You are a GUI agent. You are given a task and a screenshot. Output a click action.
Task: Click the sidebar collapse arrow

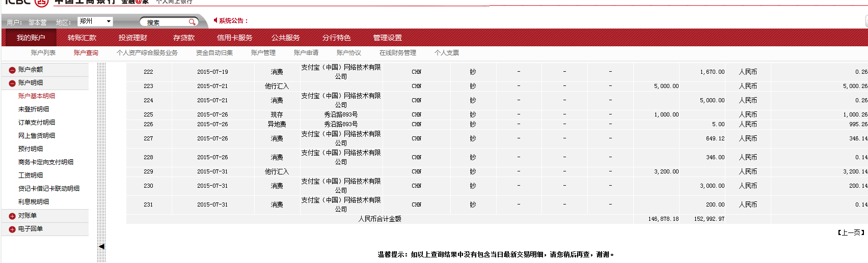point(102,247)
